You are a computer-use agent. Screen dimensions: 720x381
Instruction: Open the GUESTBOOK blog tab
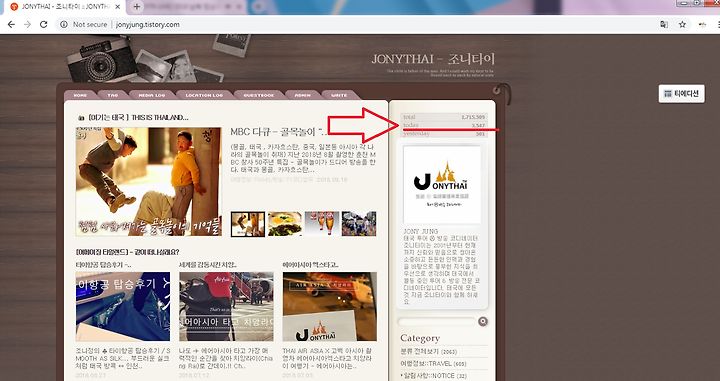pyautogui.click(x=259, y=95)
